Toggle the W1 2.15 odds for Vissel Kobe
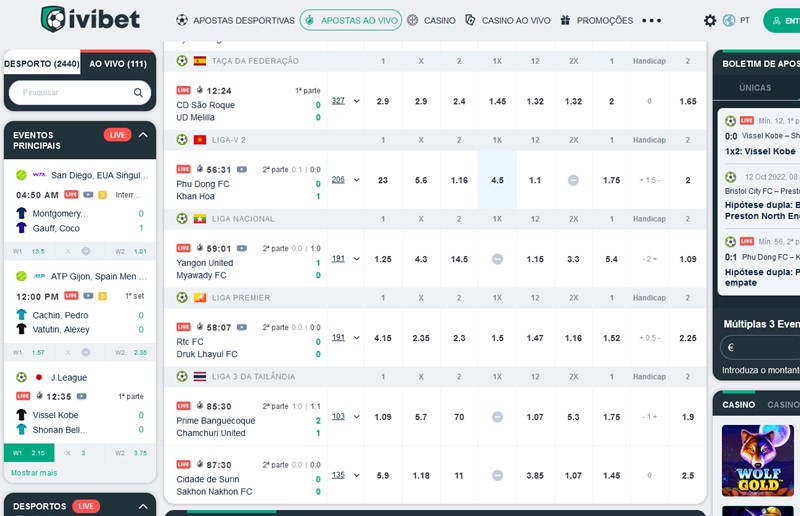This screenshot has height=516, width=800. pos(32,453)
